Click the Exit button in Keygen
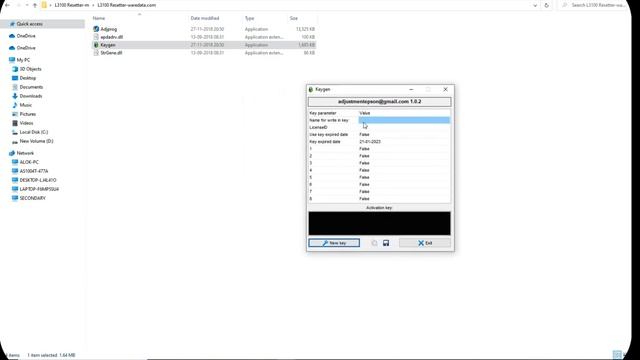This screenshot has height=360, width=640. click(425, 243)
